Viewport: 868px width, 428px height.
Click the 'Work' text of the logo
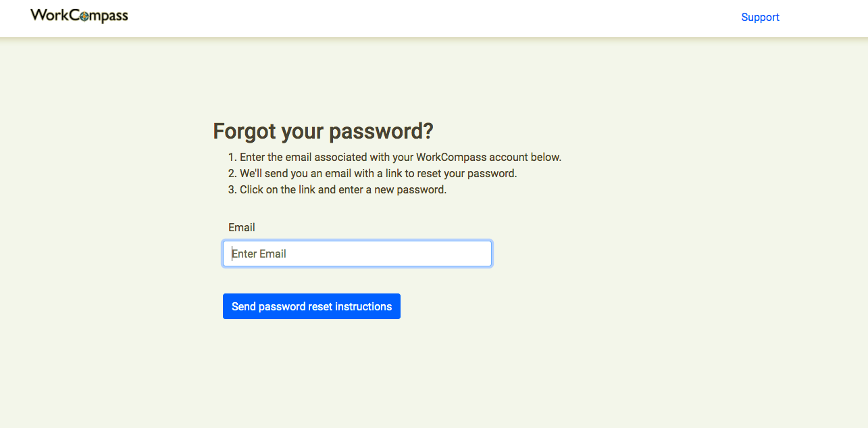[49, 16]
